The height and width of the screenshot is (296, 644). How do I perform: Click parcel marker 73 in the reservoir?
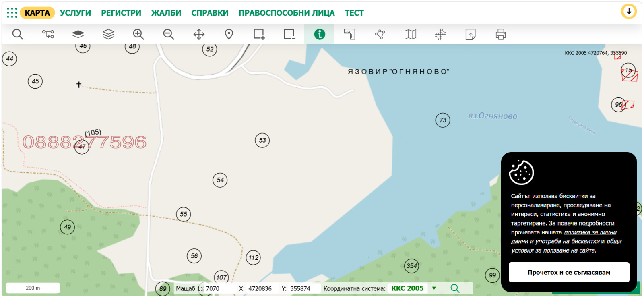(443, 120)
